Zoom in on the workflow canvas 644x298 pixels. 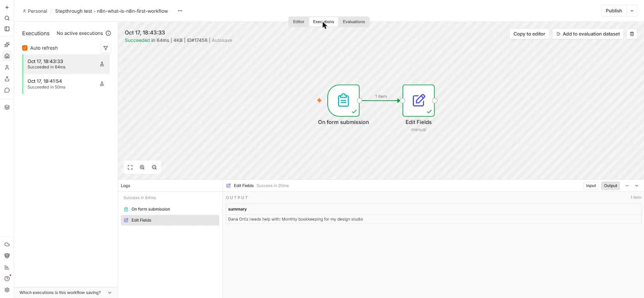pos(142,167)
